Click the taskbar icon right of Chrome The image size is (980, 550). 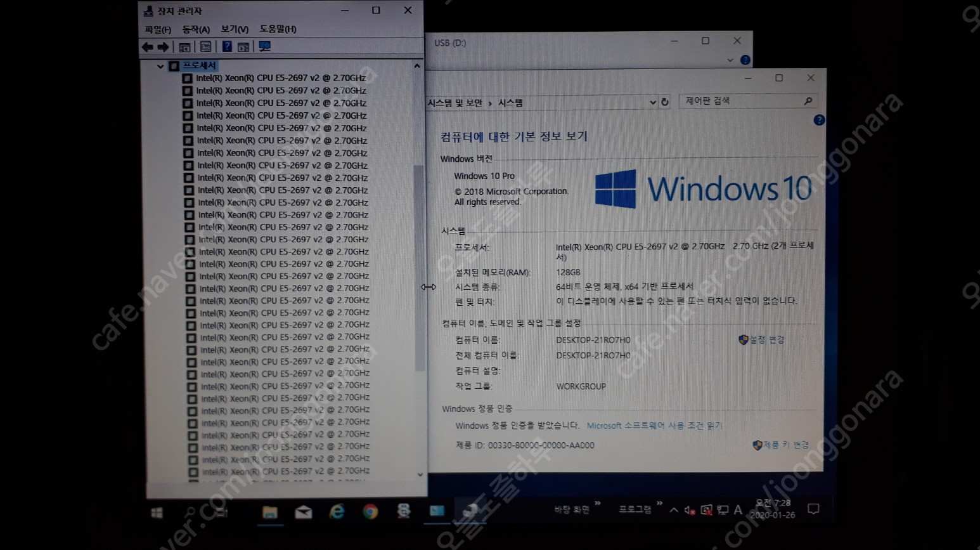403,511
